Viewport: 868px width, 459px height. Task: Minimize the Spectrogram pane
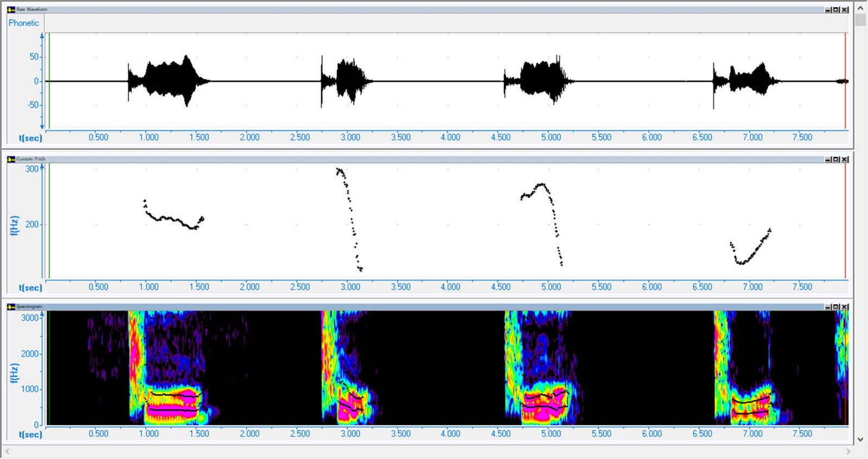point(828,307)
